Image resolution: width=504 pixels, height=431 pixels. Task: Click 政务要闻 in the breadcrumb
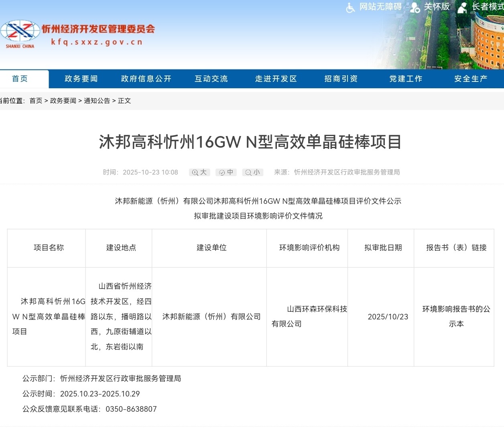tap(63, 101)
